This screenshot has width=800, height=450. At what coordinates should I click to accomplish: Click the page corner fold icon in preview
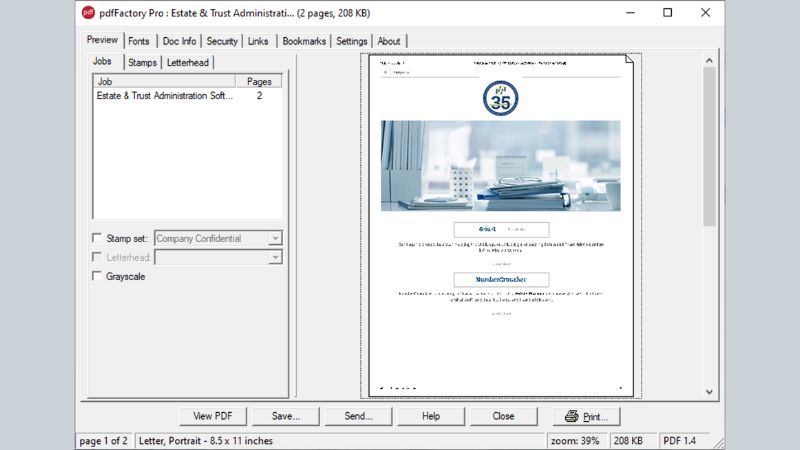629,59
